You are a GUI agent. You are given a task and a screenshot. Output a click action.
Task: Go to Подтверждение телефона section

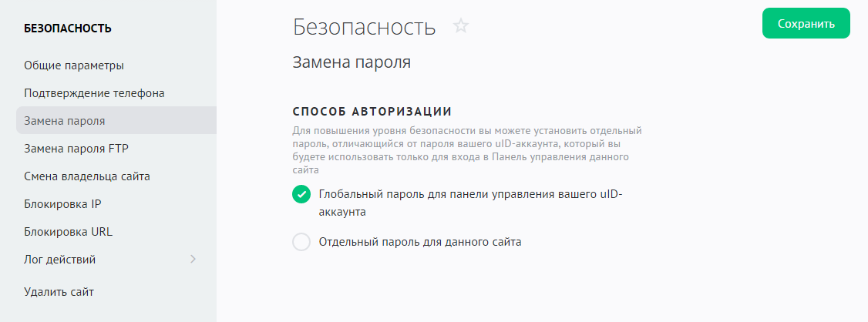(x=94, y=93)
